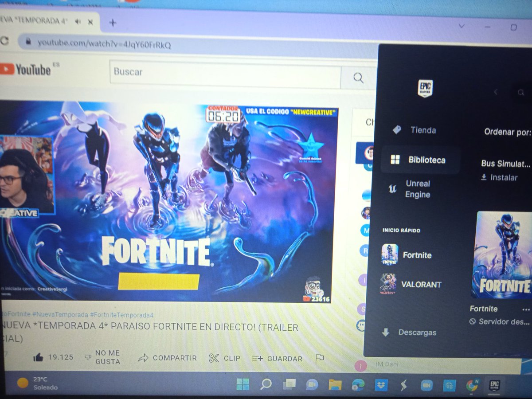Open Unreal Engine section in launcher
Viewport: 532px width, 399px height.
pos(410,189)
